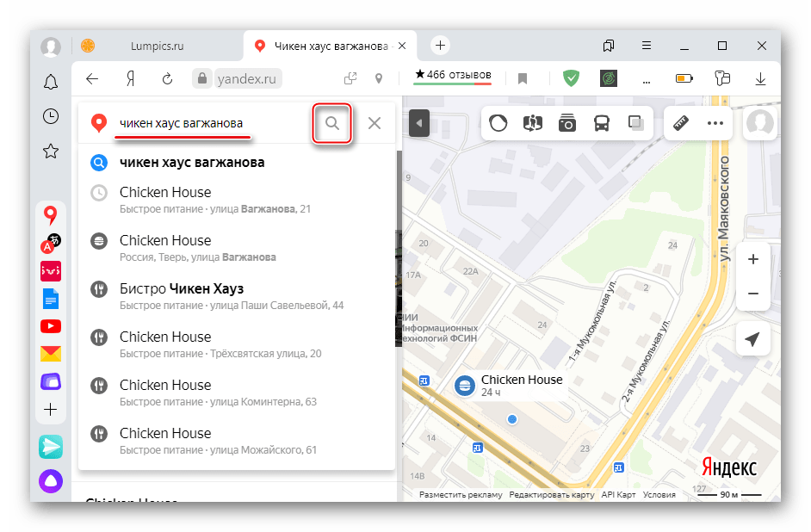This screenshot has width=811, height=532.
Task: Choose Chicken House on улица Коминтерна, 63
Action: (237, 392)
